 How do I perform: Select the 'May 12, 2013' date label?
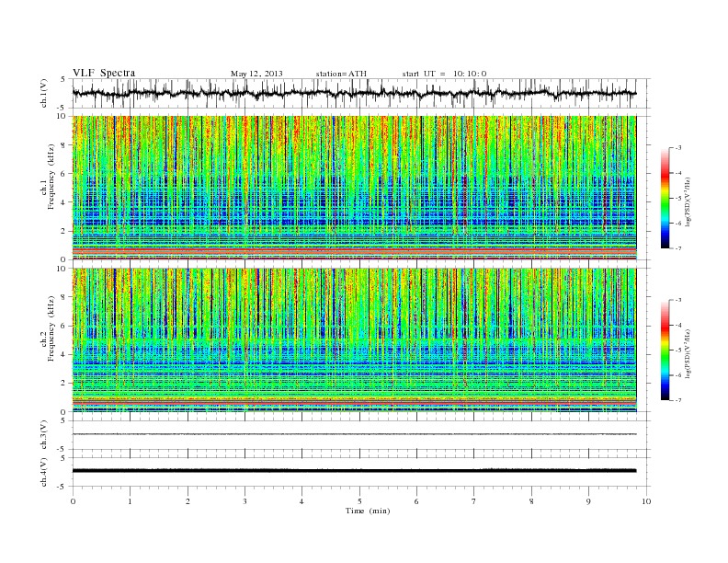tap(256, 74)
